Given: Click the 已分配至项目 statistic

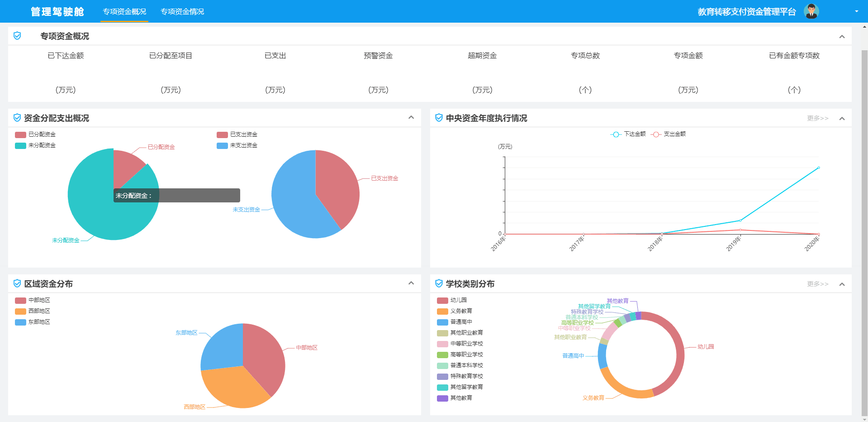Looking at the screenshot, I should point(171,72).
